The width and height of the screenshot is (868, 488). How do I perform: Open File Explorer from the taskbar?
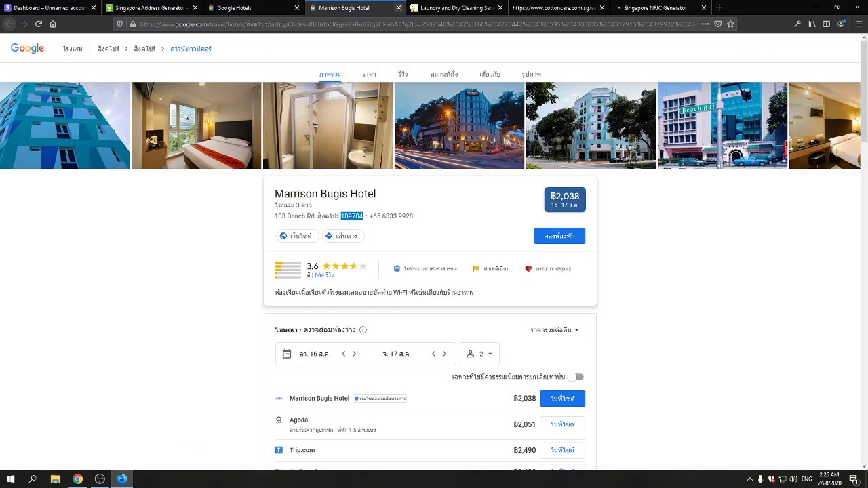[x=56, y=479]
